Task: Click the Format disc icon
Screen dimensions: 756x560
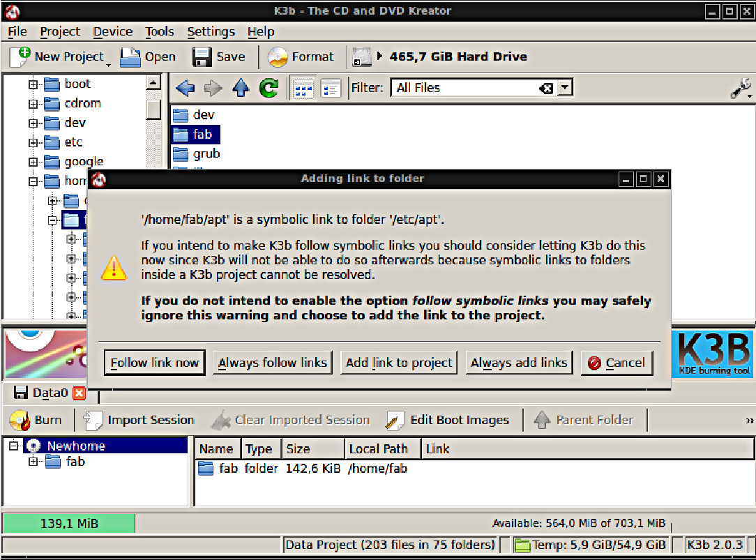Action: [x=278, y=57]
